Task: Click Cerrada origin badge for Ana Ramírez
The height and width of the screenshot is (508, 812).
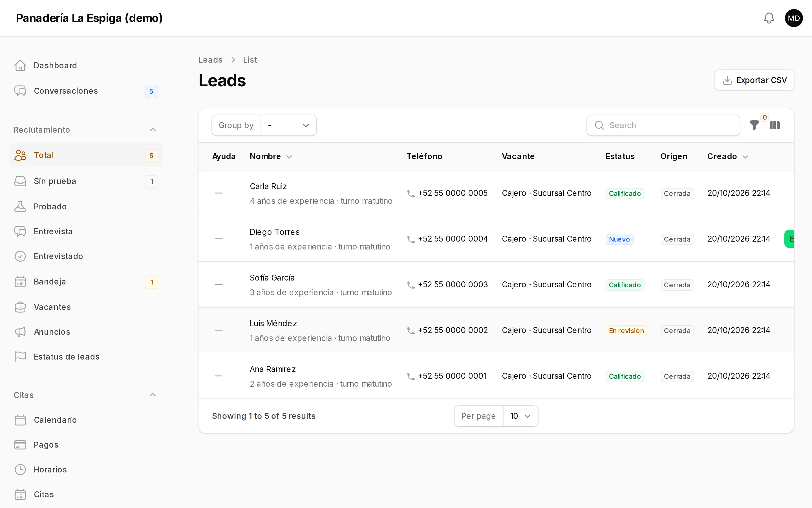Action: click(x=677, y=376)
